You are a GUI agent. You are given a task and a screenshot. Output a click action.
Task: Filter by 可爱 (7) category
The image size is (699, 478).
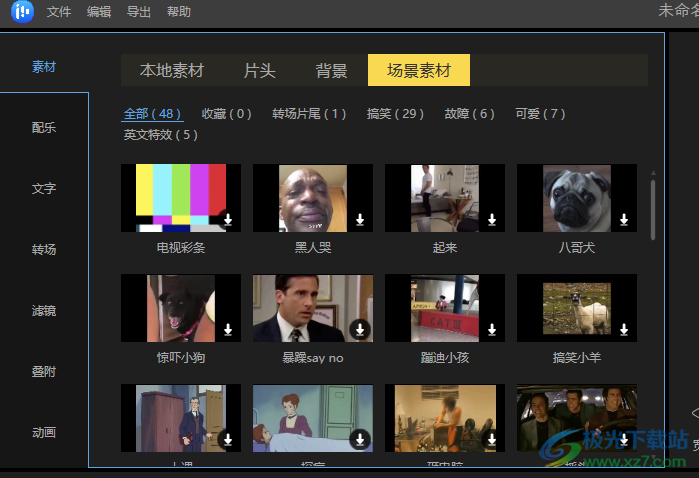point(540,114)
